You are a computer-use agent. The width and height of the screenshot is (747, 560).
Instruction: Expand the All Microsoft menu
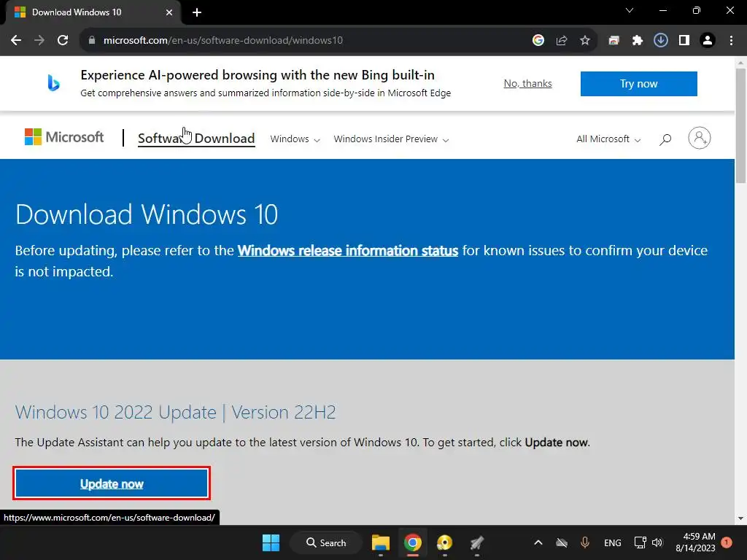coord(608,139)
